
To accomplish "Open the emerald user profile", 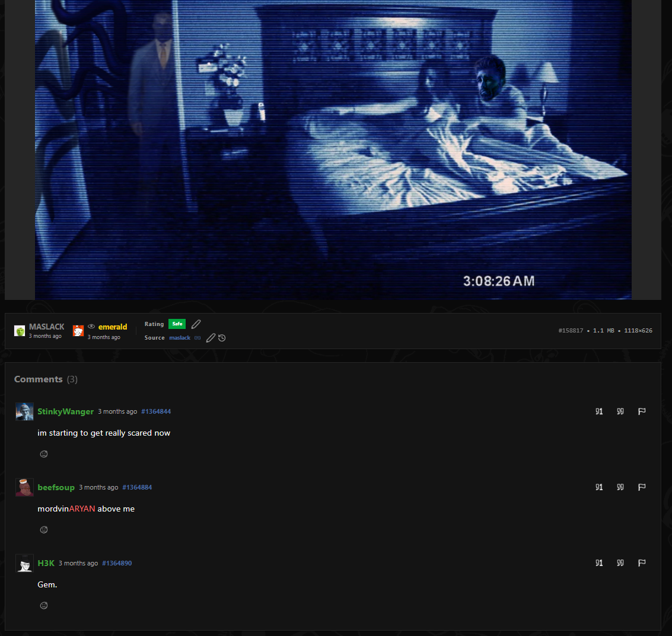I will coord(113,327).
